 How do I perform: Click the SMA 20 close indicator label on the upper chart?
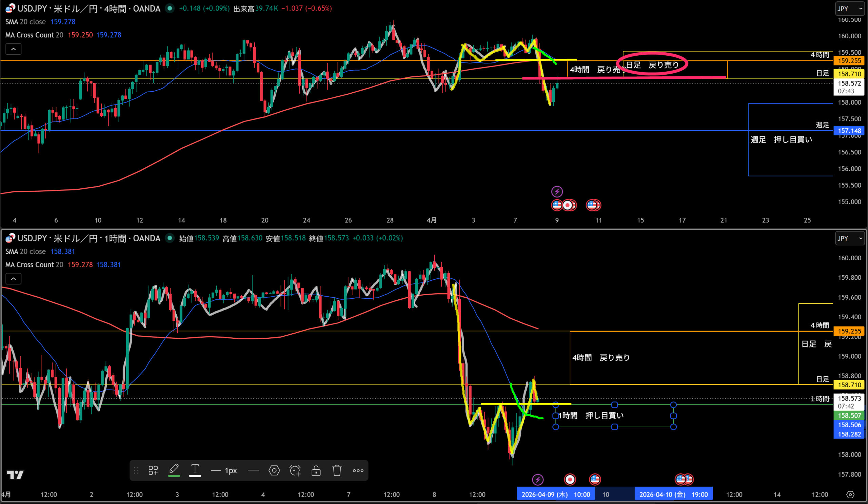pos(25,22)
